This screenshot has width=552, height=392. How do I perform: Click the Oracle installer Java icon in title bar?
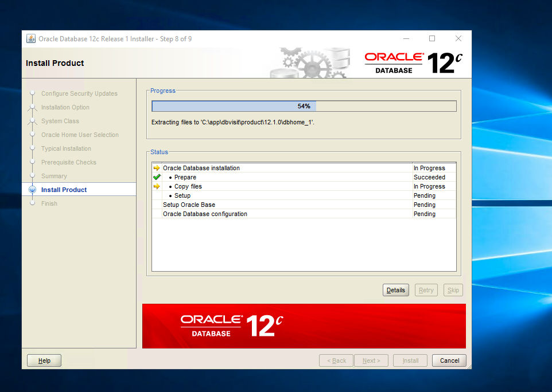click(x=31, y=38)
